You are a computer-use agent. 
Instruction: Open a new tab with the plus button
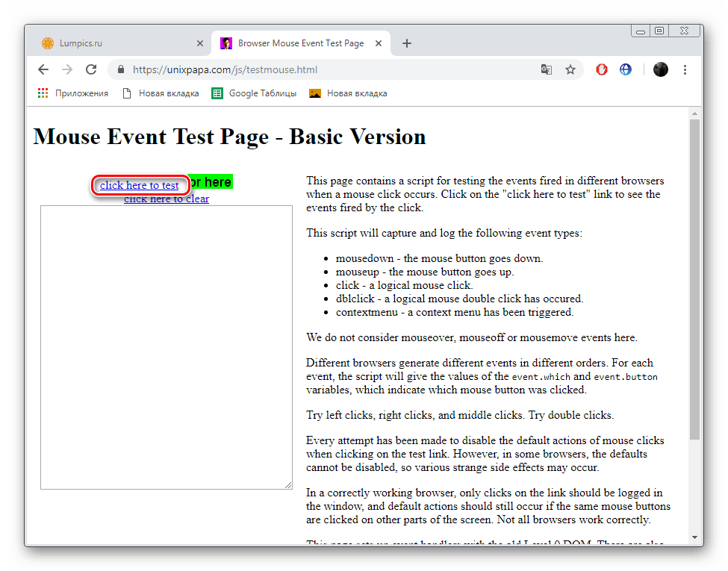click(x=406, y=43)
